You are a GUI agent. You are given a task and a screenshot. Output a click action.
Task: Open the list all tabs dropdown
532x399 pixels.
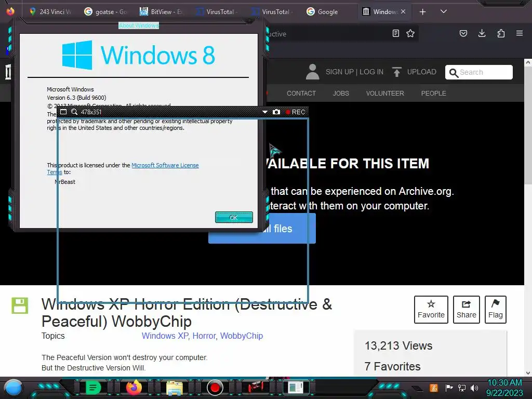coord(444,11)
